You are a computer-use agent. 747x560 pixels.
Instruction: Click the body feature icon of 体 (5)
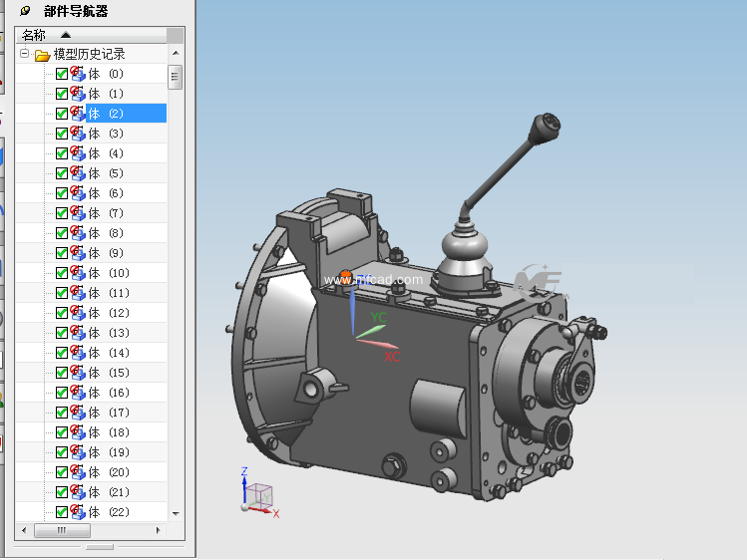pos(77,173)
